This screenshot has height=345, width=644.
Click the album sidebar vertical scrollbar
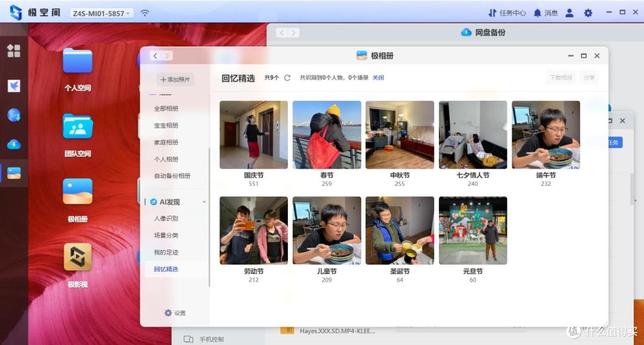(x=209, y=217)
